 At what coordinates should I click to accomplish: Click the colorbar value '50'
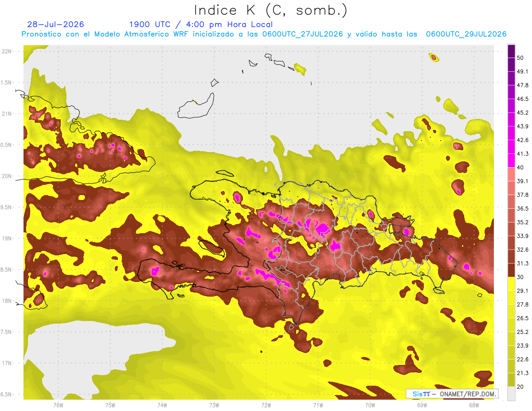click(x=520, y=58)
